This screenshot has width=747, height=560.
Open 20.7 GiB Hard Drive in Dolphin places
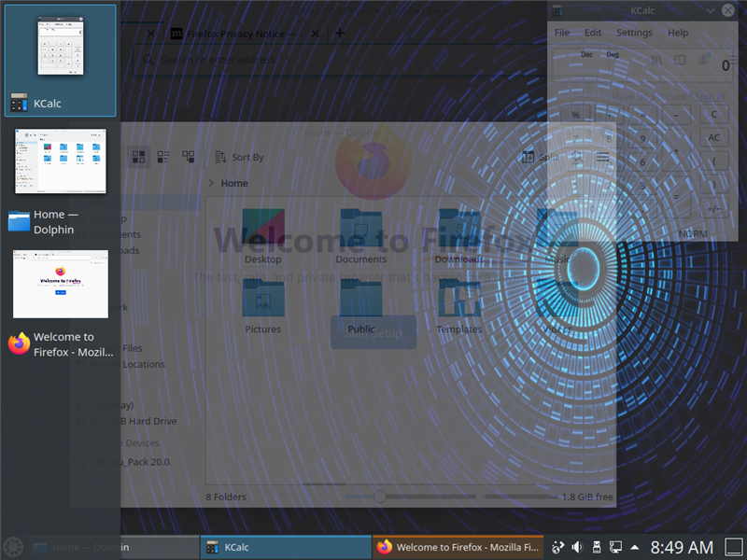click(127, 422)
